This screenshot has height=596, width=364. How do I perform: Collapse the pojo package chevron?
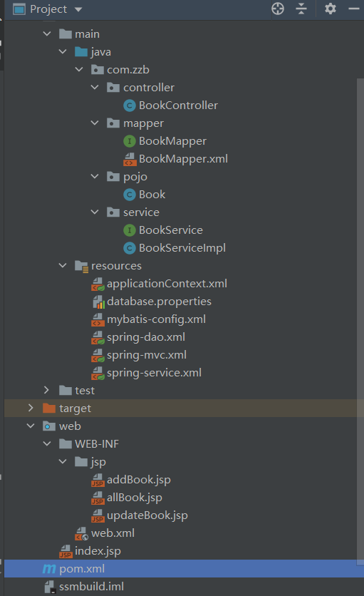[95, 176]
